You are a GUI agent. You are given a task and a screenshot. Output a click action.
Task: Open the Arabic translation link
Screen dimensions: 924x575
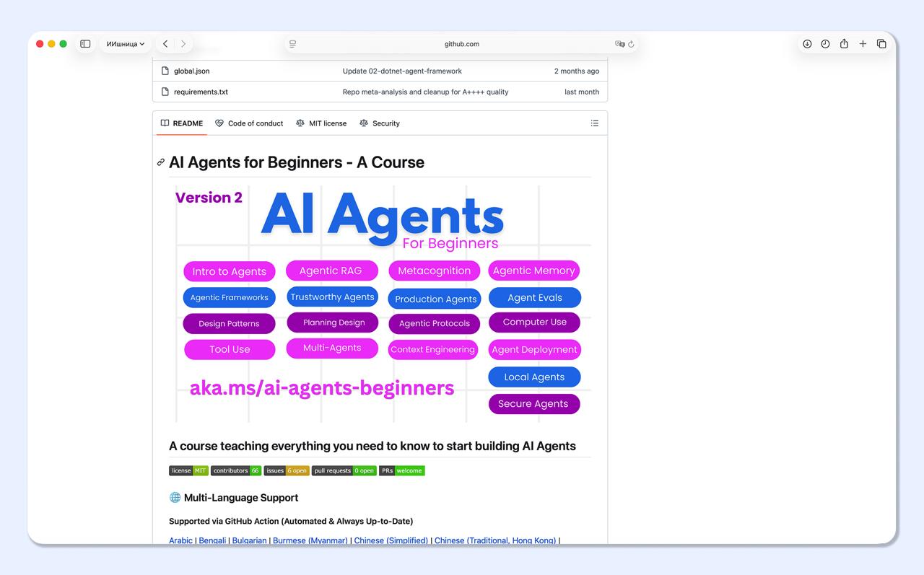[x=180, y=540]
